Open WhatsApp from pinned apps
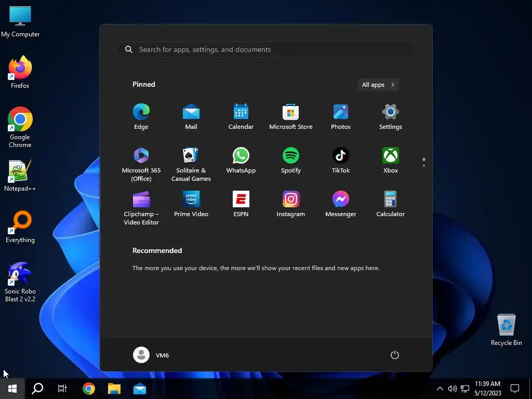This screenshot has width=532, height=399. [x=241, y=160]
